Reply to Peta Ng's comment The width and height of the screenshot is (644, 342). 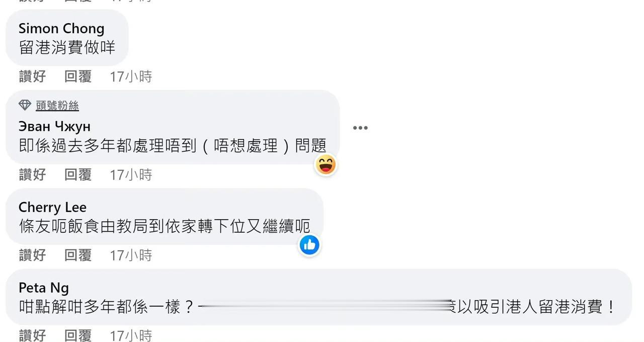[78, 335]
